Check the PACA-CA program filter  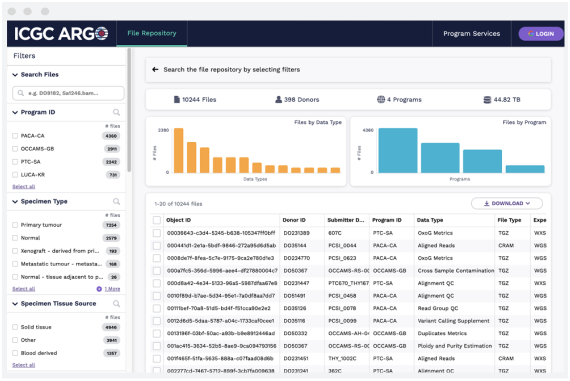[x=15, y=136]
